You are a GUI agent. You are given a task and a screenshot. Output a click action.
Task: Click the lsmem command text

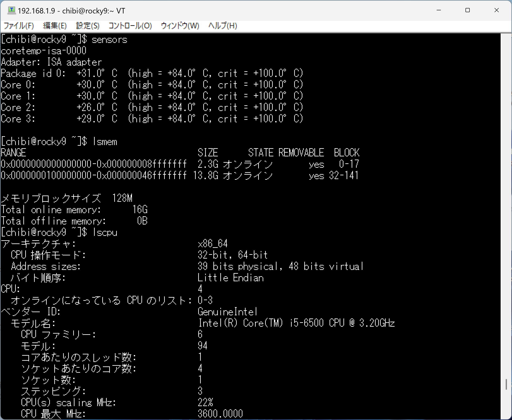point(105,142)
